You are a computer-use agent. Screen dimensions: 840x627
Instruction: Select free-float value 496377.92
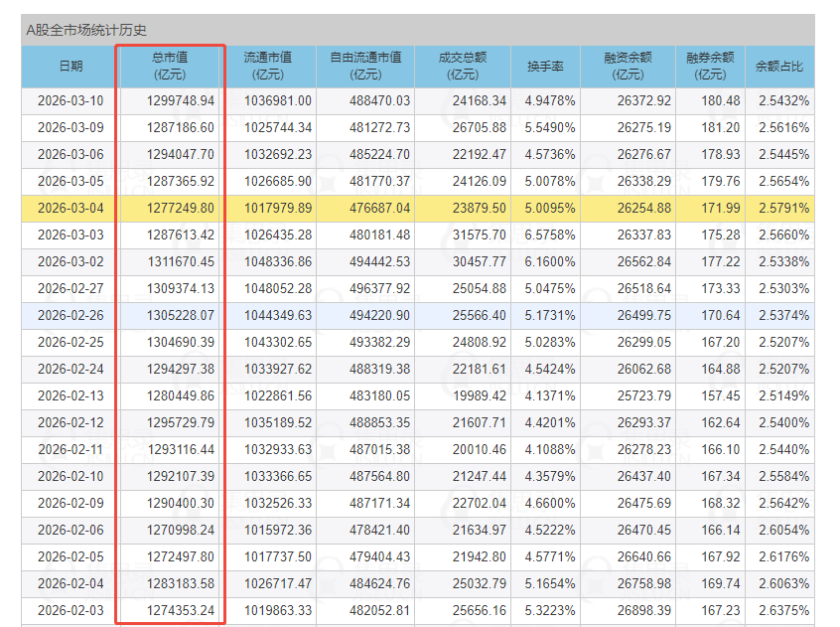click(x=380, y=288)
